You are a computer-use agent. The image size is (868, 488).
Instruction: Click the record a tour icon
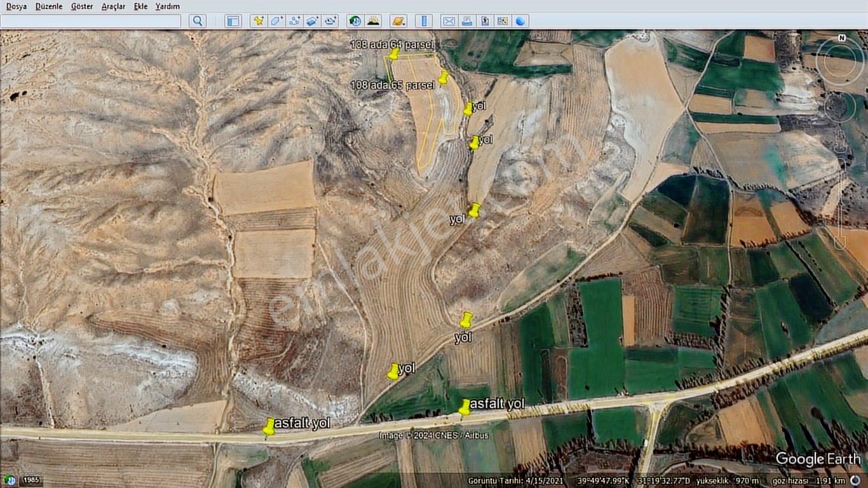[x=330, y=21]
